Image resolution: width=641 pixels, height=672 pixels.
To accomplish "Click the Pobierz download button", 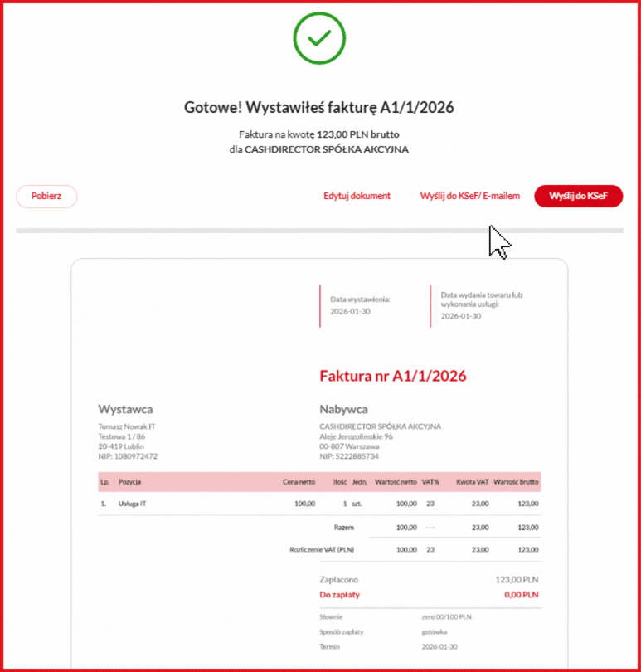I will coord(46,197).
